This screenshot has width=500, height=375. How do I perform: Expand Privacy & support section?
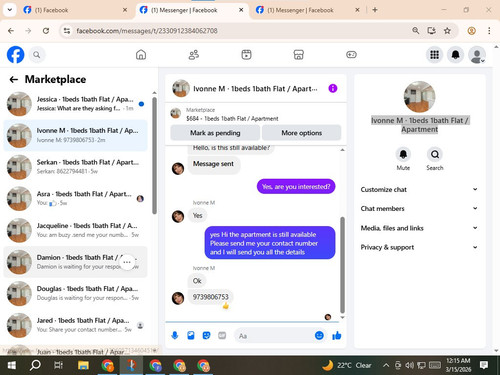coord(419,247)
